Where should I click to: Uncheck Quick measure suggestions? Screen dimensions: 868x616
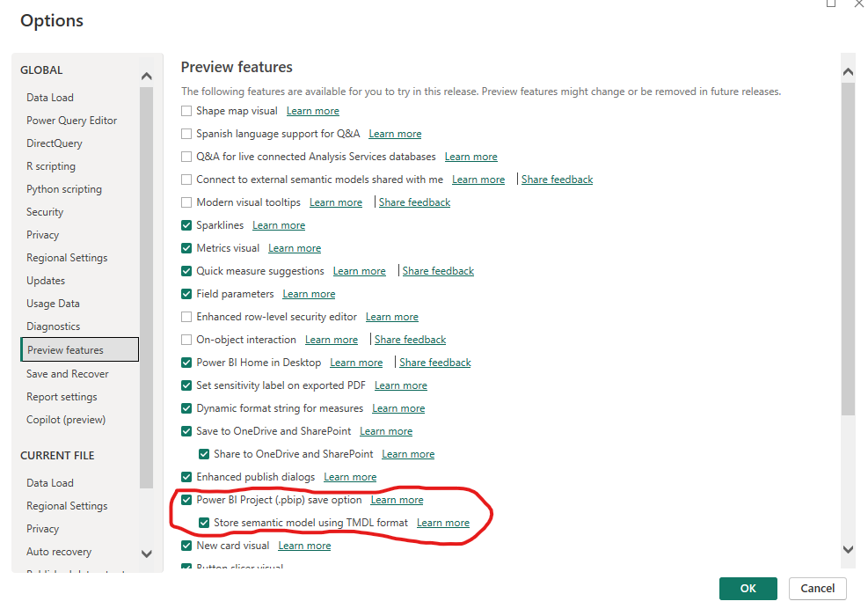pyautogui.click(x=186, y=271)
